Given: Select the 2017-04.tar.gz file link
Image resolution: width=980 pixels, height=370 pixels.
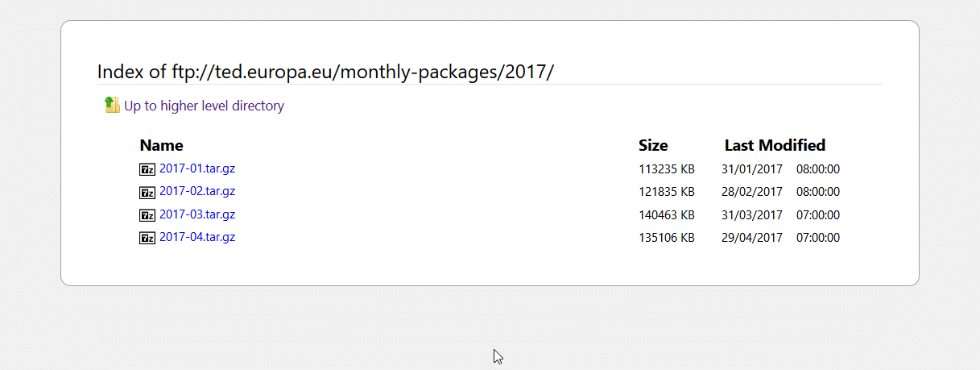Looking at the screenshot, I should point(197,237).
